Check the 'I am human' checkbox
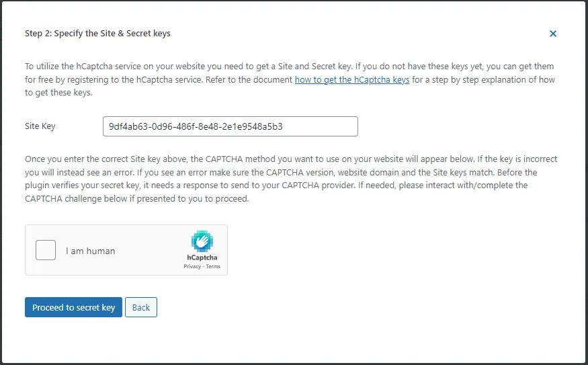The height and width of the screenshot is (365, 588). point(46,250)
